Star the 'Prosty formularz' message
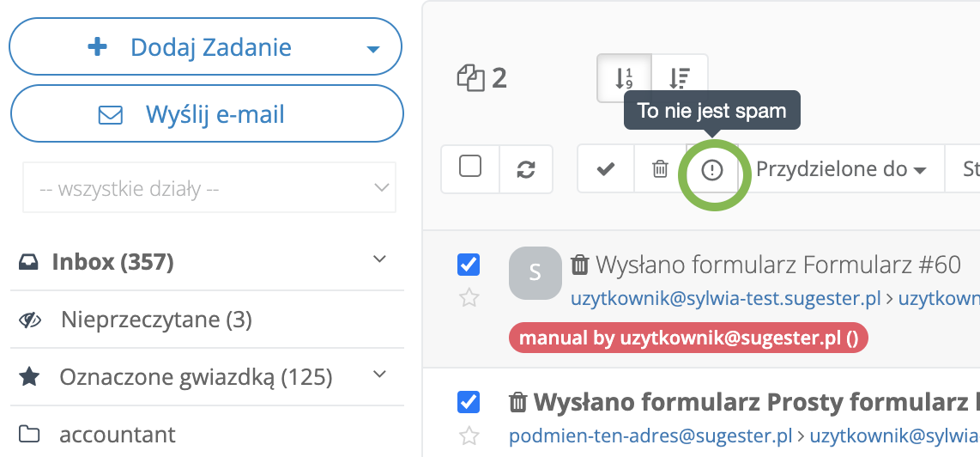 pos(469,436)
